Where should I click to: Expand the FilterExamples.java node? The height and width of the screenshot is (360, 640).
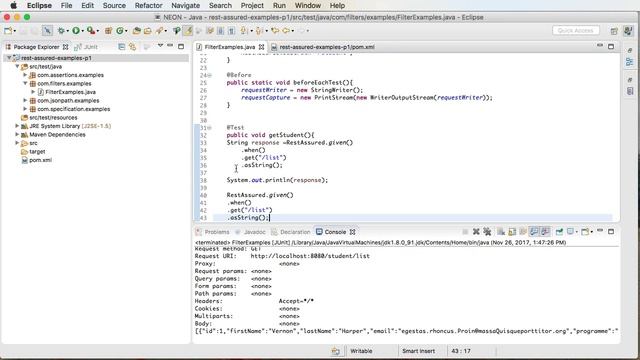coord(33,92)
